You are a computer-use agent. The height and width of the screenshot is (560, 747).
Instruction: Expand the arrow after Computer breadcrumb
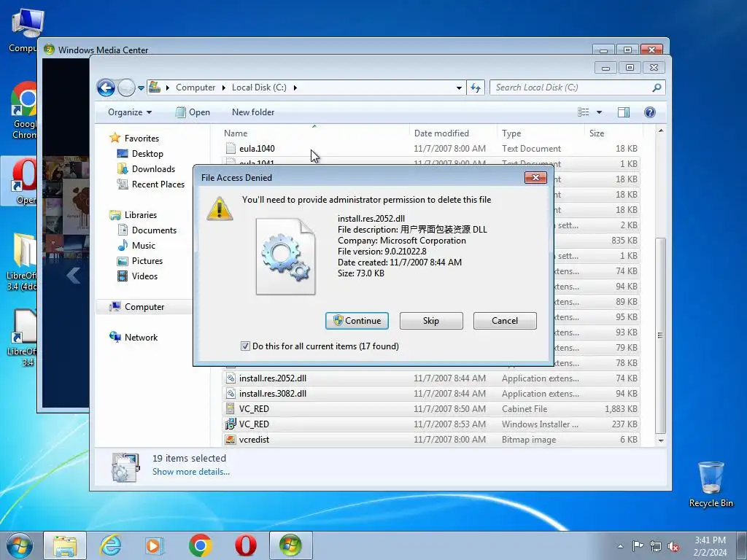click(223, 87)
